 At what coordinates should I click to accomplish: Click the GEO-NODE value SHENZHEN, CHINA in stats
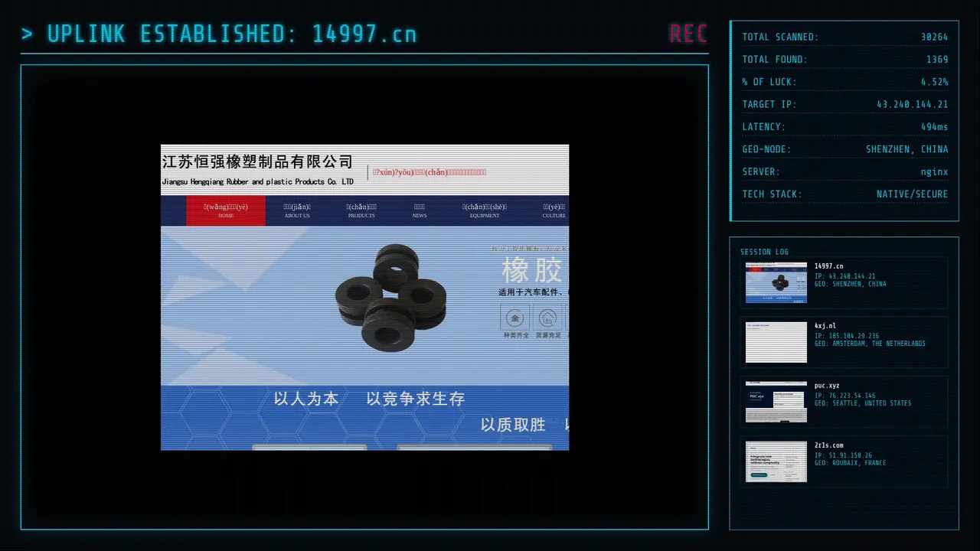[x=907, y=149]
